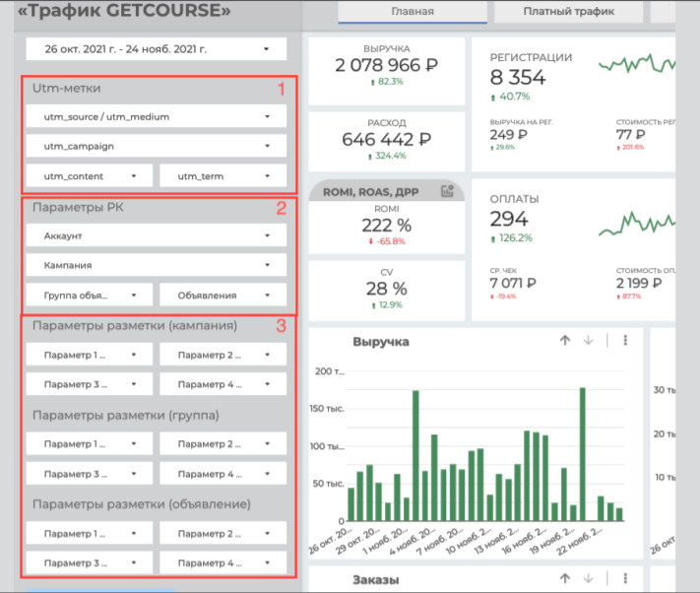Expand the Кампания dropdown
Viewport: 700px width, 593px height.
point(157,265)
